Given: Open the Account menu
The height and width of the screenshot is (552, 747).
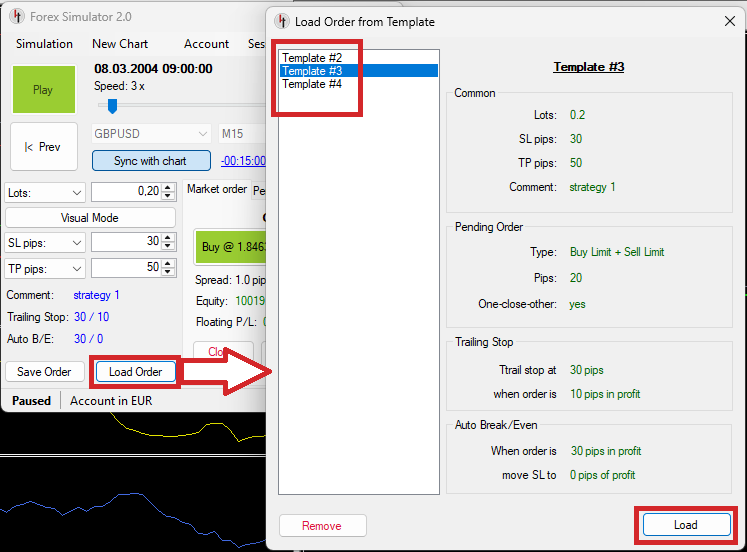Looking at the screenshot, I should click(206, 44).
